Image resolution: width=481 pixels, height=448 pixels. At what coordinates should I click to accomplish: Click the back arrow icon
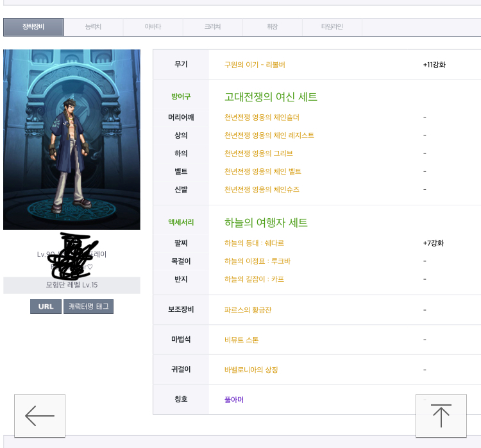point(40,416)
